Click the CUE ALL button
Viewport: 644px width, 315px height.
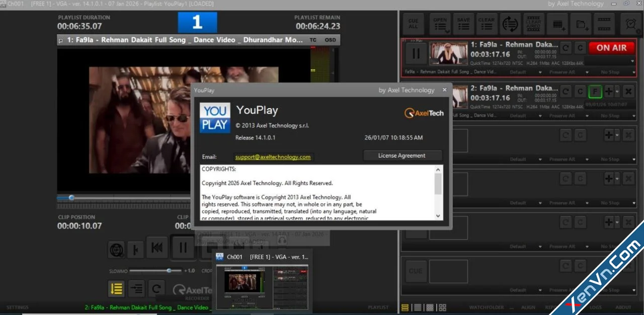coord(414,24)
